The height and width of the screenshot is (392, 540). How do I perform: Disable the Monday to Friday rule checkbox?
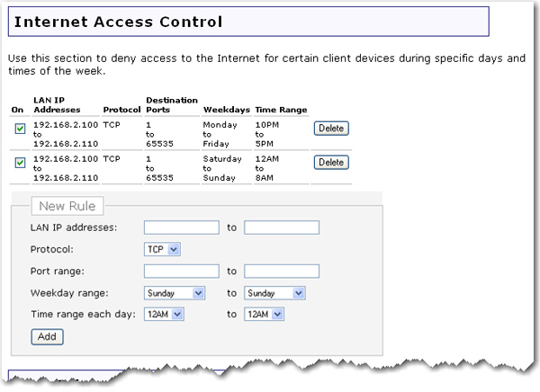20,129
